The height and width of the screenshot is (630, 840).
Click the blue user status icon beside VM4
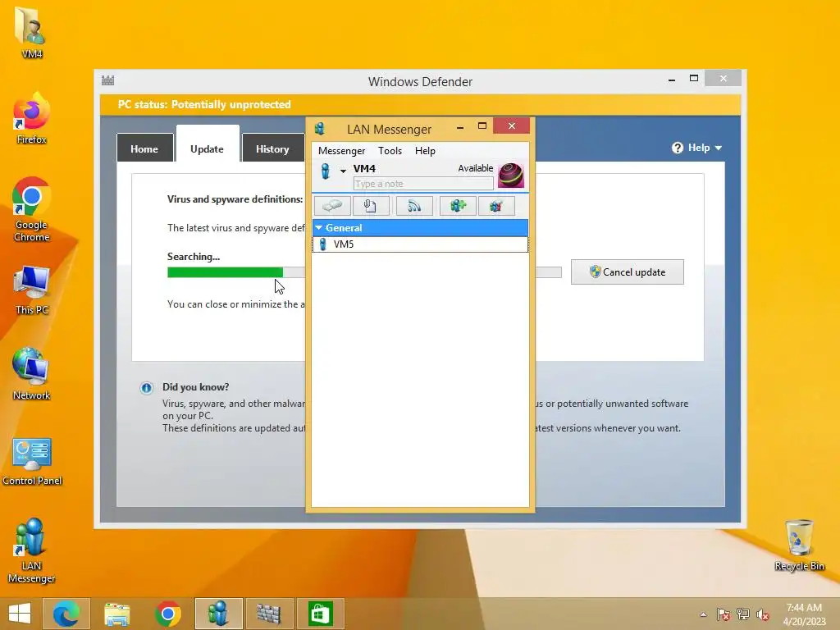click(325, 171)
